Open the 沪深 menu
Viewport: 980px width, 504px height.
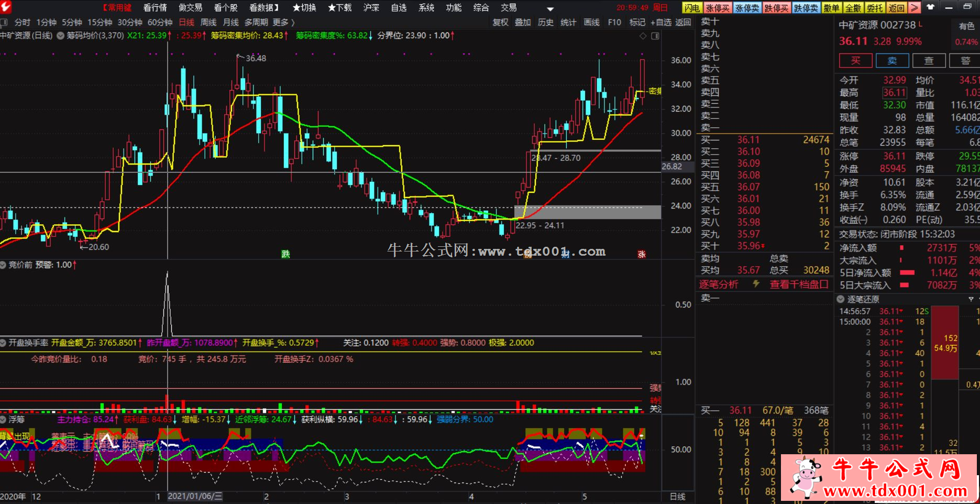371,7
